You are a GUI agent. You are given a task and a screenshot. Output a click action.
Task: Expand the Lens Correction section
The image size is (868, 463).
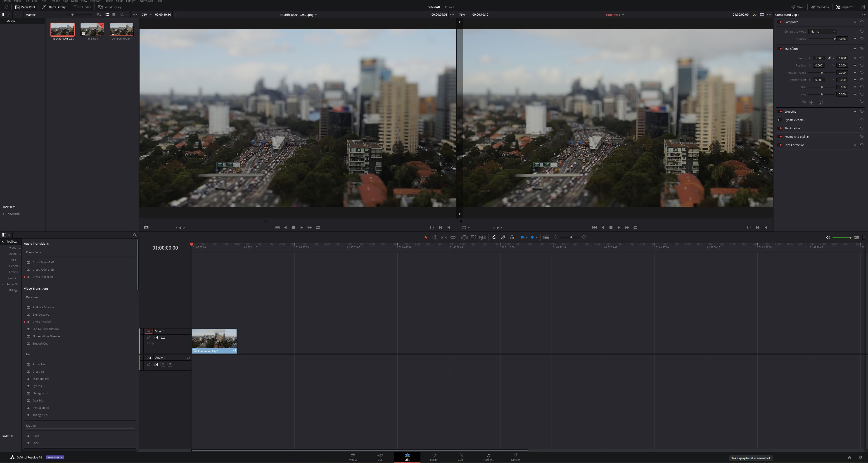pos(794,145)
